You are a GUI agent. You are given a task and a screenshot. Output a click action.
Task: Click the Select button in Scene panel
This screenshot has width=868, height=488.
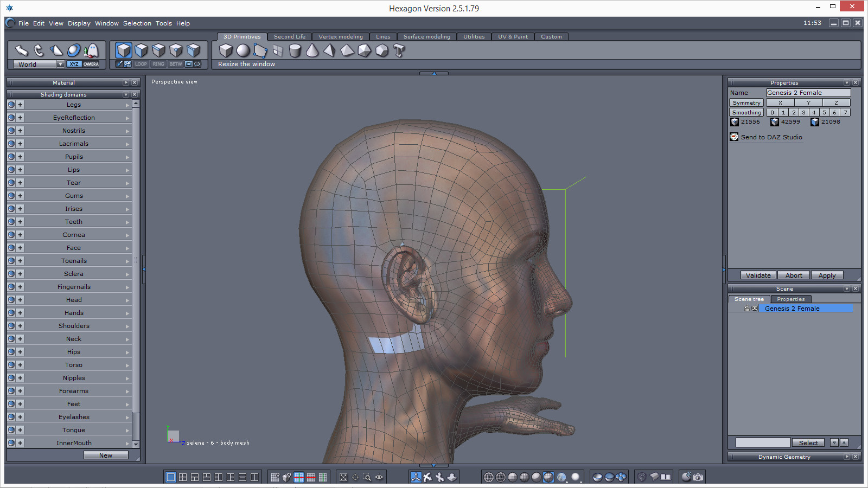tap(808, 443)
